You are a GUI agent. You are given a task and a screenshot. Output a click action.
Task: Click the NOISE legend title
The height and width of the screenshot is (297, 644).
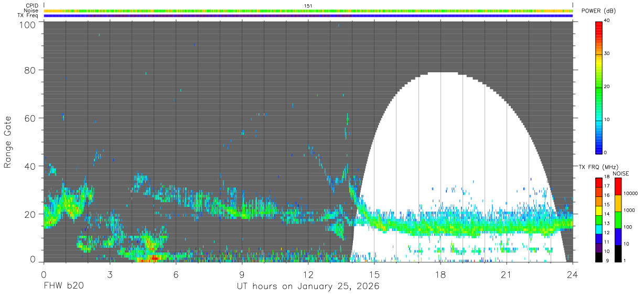coord(621,173)
